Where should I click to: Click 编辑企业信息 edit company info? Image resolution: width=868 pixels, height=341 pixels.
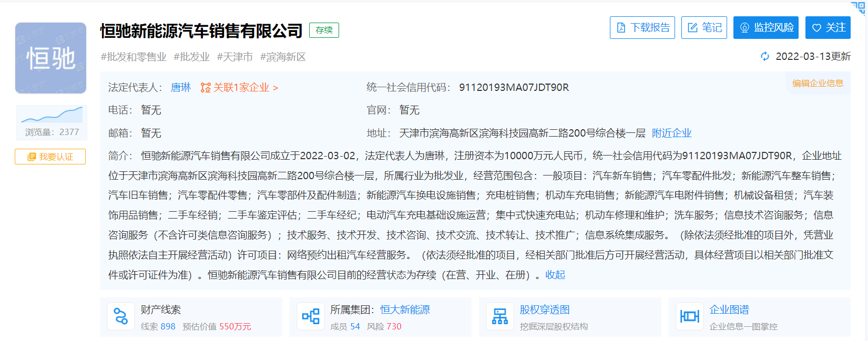click(x=818, y=83)
